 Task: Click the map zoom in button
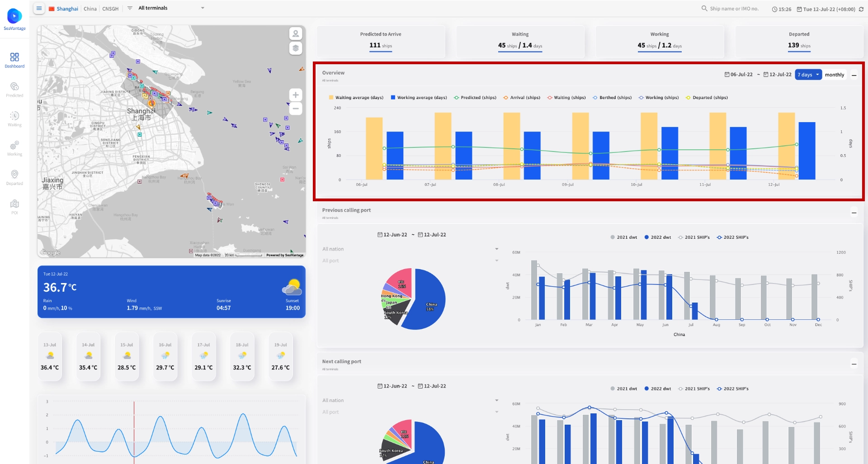pyautogui.click(x=296, y=95)
